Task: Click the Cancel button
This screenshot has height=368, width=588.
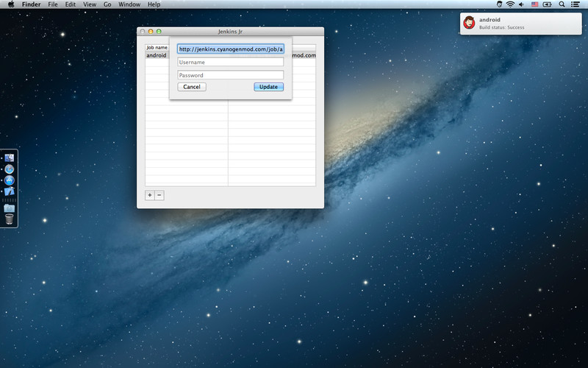Action: coord(192,87)
